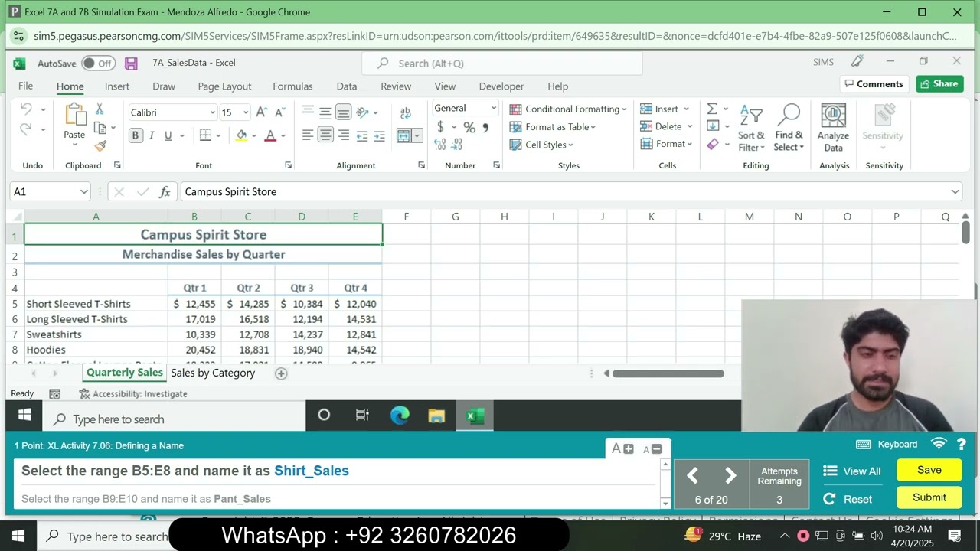Open the Name Box dropdown arrow
980x551 pixels.
(83, 192)
